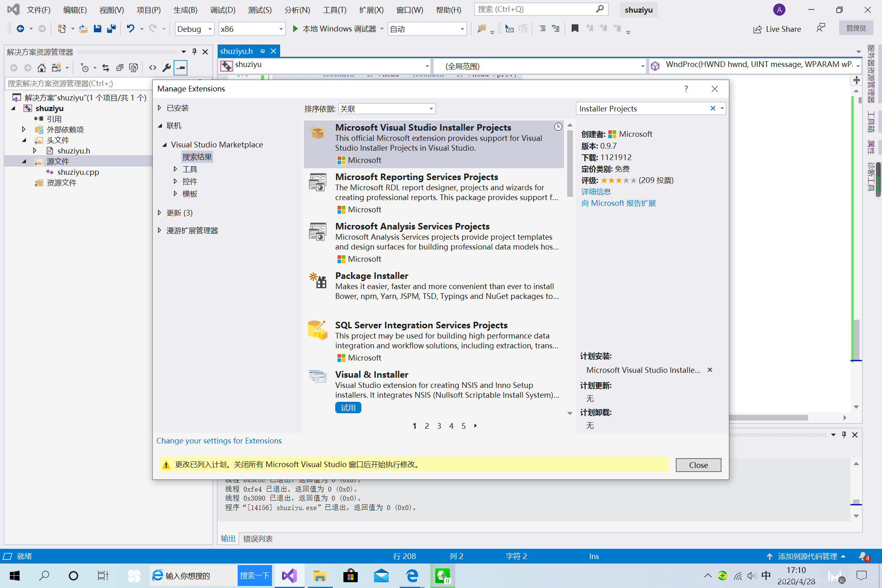Click the Undo arrow icon
882x588 pixels.
130,29
